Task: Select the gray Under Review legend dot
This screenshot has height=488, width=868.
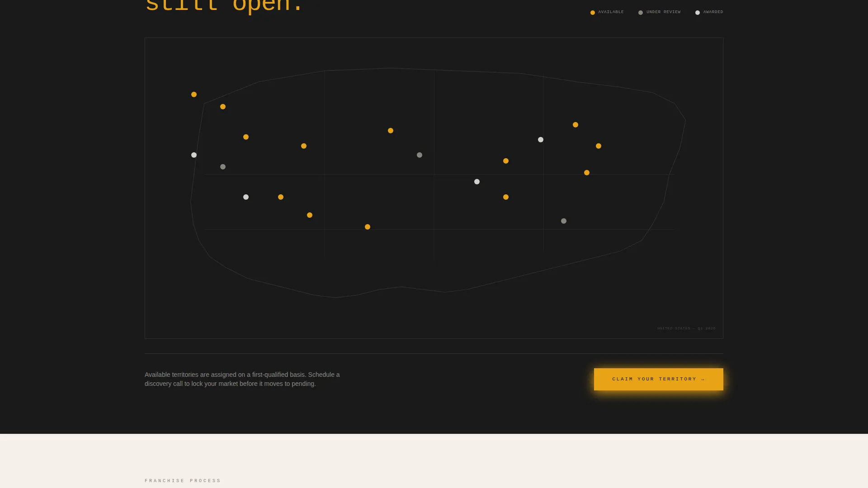Action: point(641,13)
